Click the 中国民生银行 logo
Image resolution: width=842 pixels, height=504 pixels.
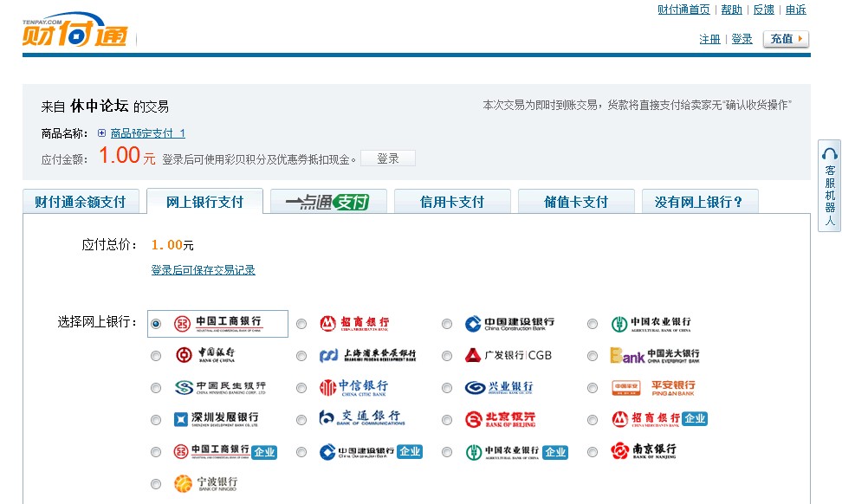(220, 388)
